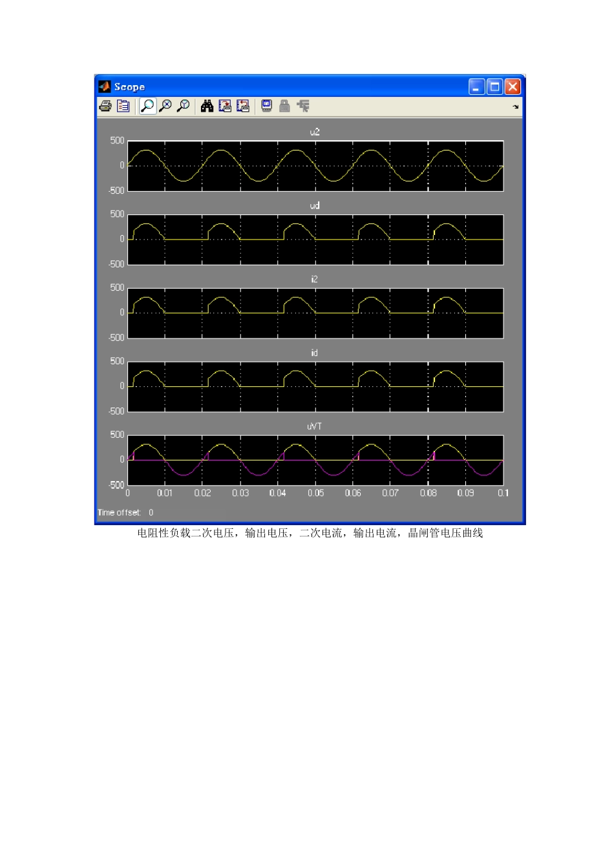
Task: Toggle floating scope mode
Action: point(266,106)
